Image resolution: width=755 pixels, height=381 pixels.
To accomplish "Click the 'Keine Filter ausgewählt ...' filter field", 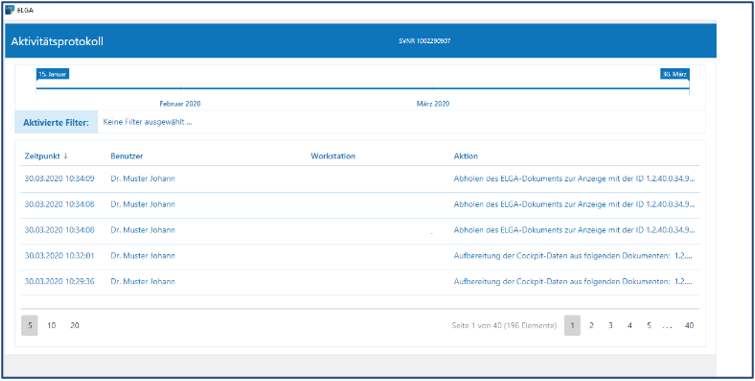I will tap(402, 122).
